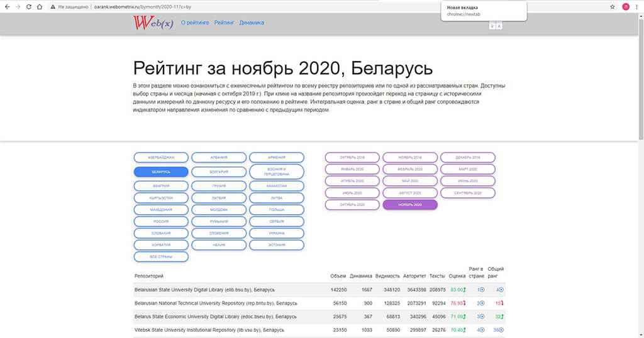Click the circle indicator beside overall rank 38
Image resolution: width=644 pixels, height=338 pixels.
click(x=501, y=330)
